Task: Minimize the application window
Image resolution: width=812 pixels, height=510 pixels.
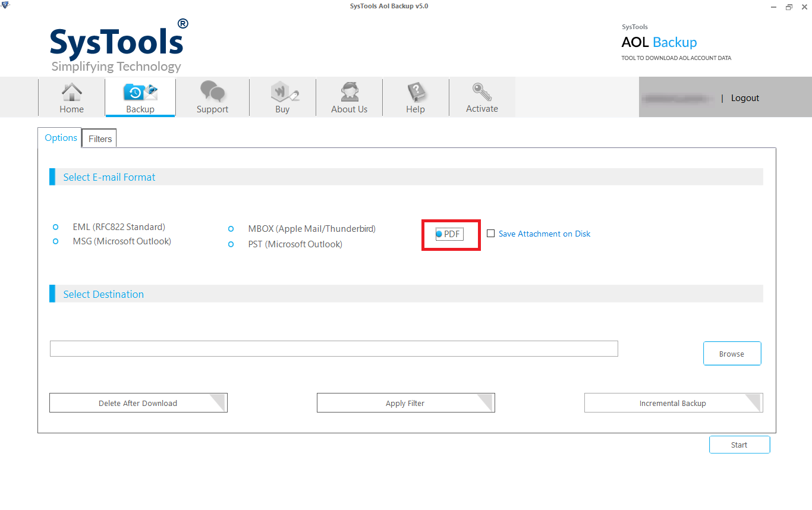Action: (x=772, y=7)
